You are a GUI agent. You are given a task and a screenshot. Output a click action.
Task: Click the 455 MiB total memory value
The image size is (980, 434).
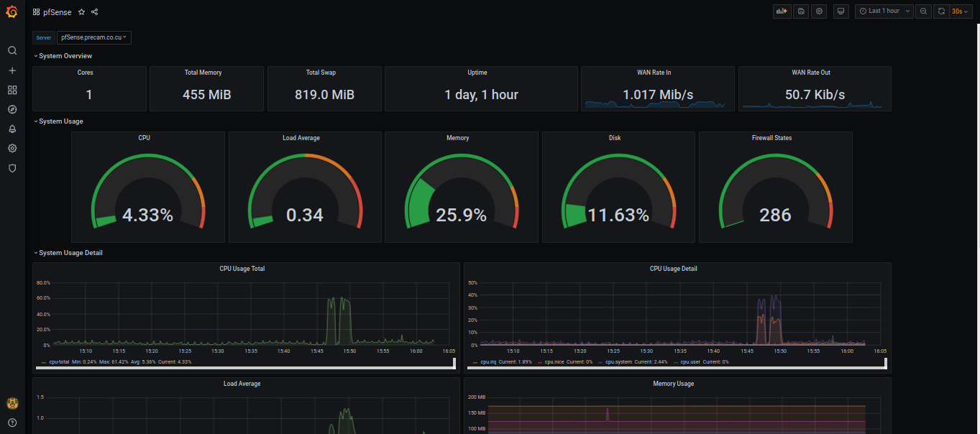[x=206, y=94]
